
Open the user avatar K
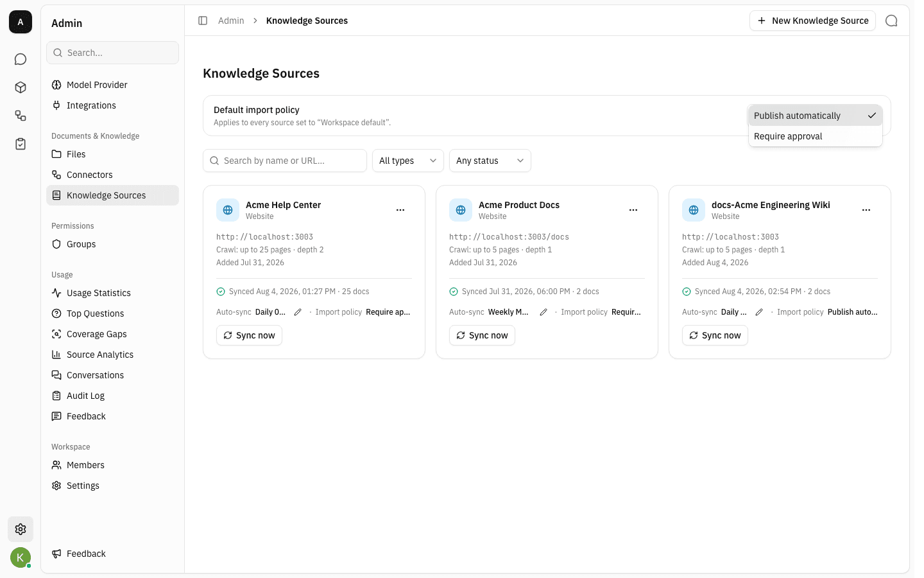(x=21, y=557)
